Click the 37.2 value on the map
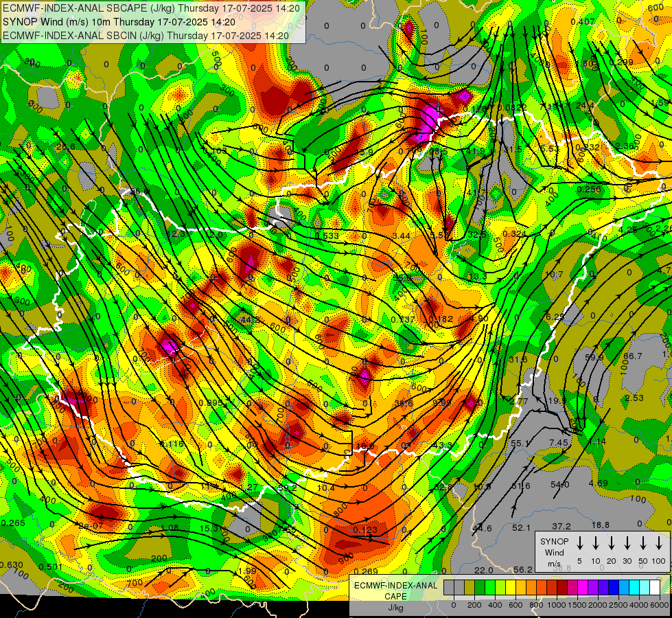672x618 pixels. [x=561, y=526]
